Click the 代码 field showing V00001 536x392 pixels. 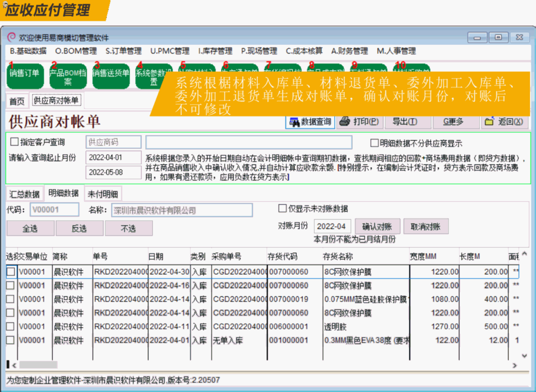[55, 210]
